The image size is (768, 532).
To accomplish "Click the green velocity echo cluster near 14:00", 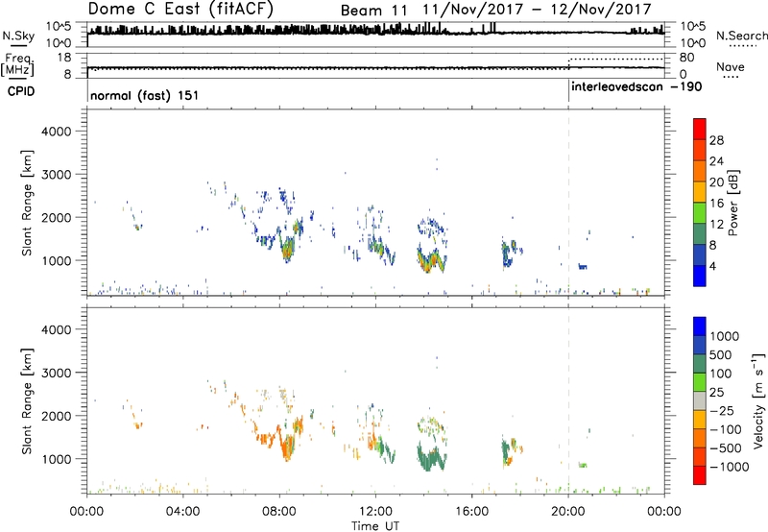I will [431, 456].
